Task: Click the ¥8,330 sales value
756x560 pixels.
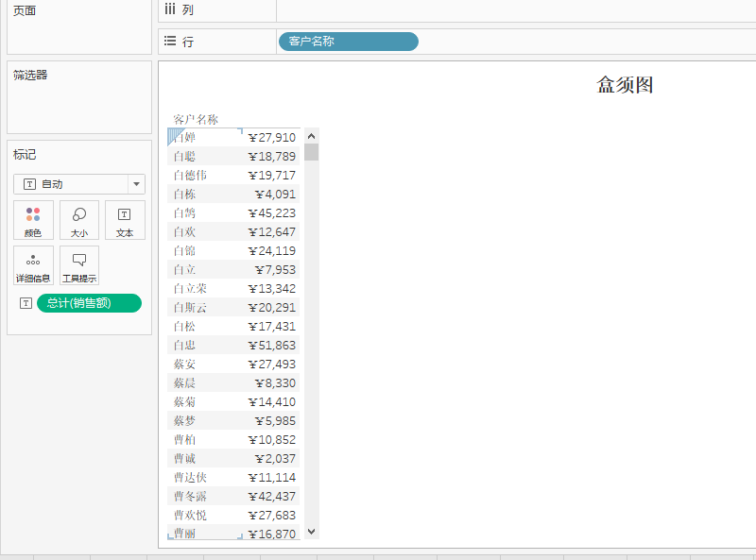Action: (275, 383)
